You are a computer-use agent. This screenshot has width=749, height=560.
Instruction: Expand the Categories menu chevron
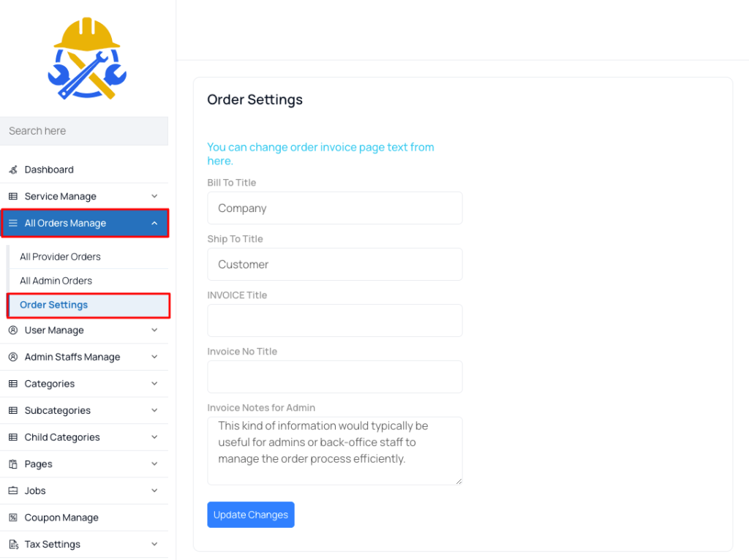tap(154, 383)
